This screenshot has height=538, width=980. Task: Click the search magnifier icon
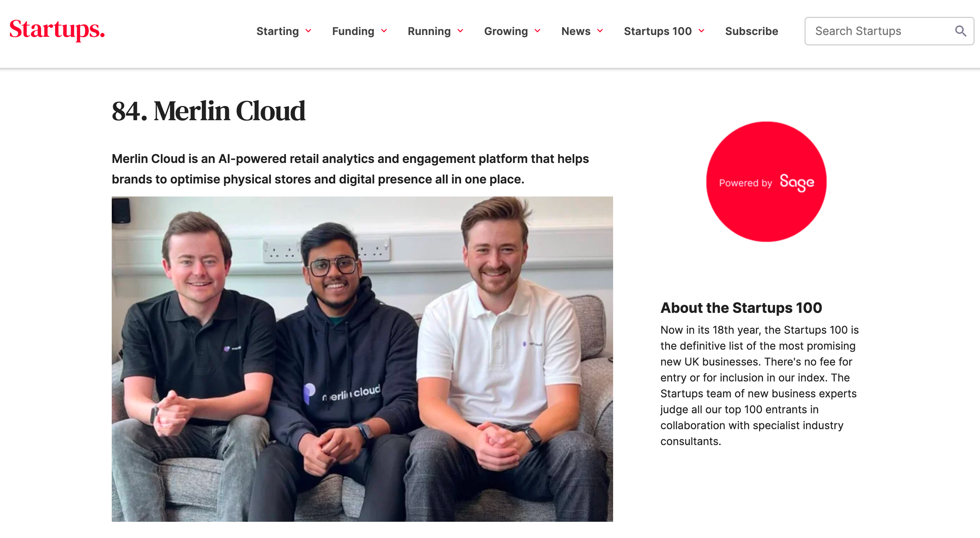(960, 31)
